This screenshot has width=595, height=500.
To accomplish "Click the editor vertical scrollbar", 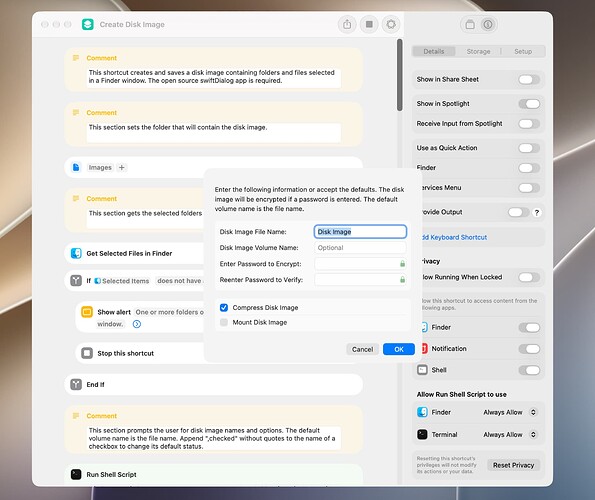I will click(399, 75).
